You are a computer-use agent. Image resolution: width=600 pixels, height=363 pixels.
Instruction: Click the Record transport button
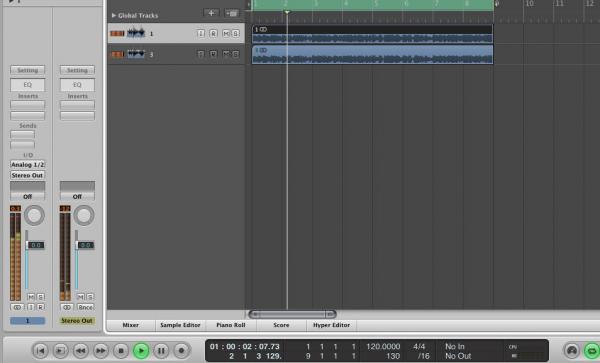tap(181, 350)
